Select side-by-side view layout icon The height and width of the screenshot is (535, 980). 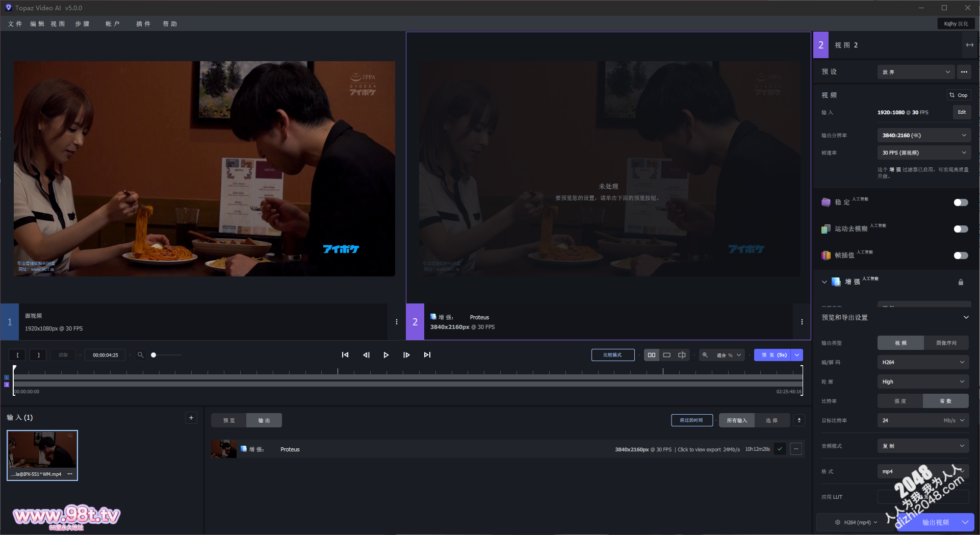pos(652,355)
